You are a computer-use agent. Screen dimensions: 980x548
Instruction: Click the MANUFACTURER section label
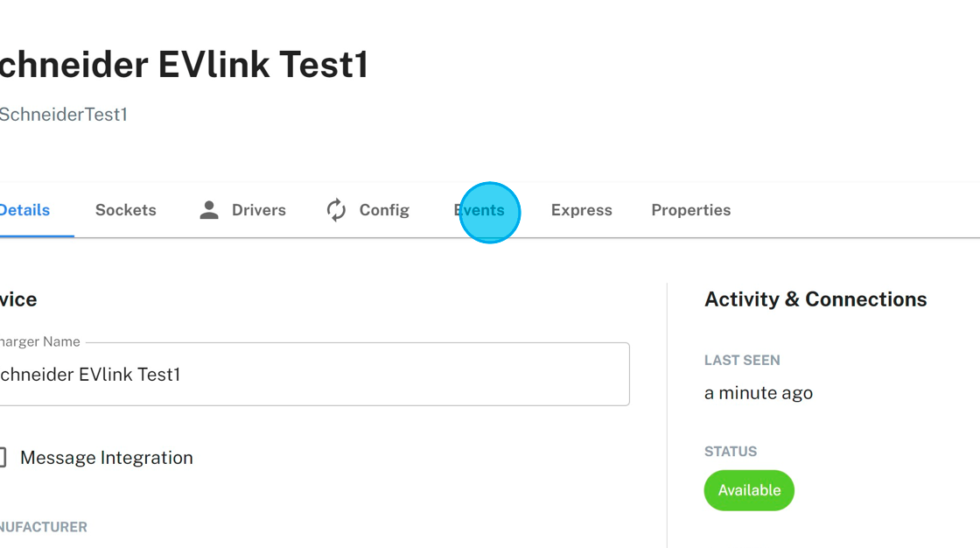[44, 527]
